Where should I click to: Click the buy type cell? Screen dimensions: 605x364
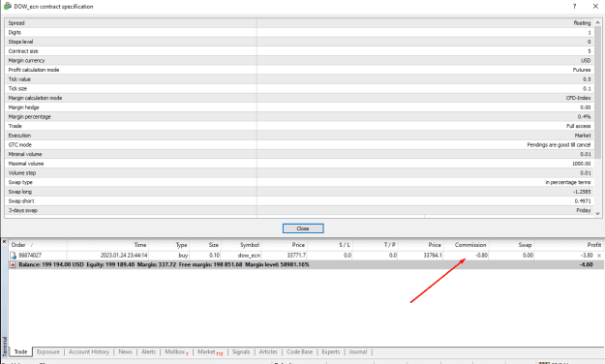tap(183, 256)
